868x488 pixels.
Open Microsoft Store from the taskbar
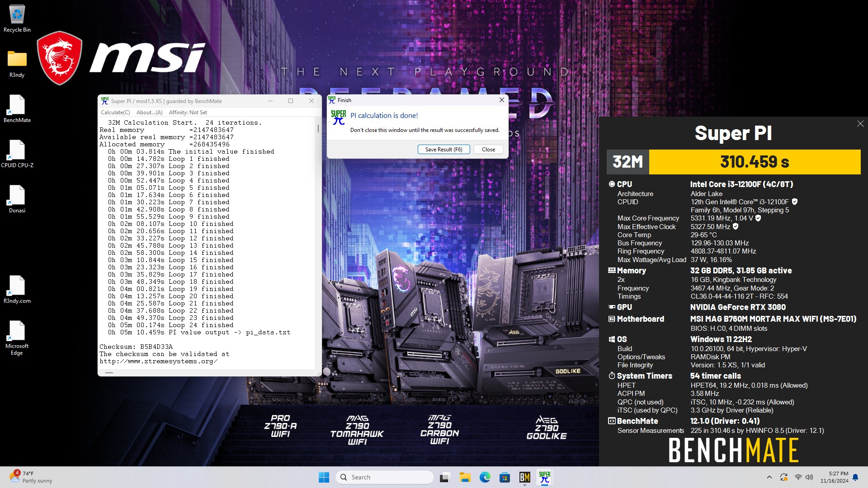click(x=505, y=477)
